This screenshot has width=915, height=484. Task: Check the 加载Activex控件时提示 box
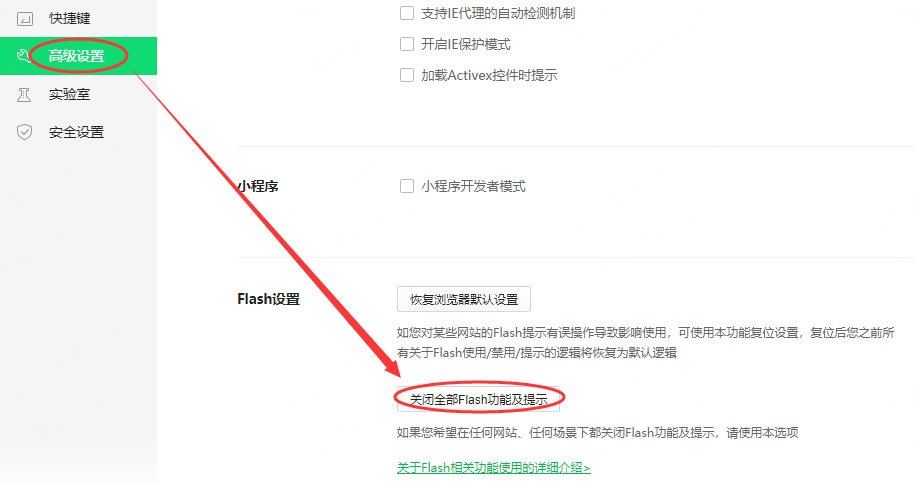[407, 75]
